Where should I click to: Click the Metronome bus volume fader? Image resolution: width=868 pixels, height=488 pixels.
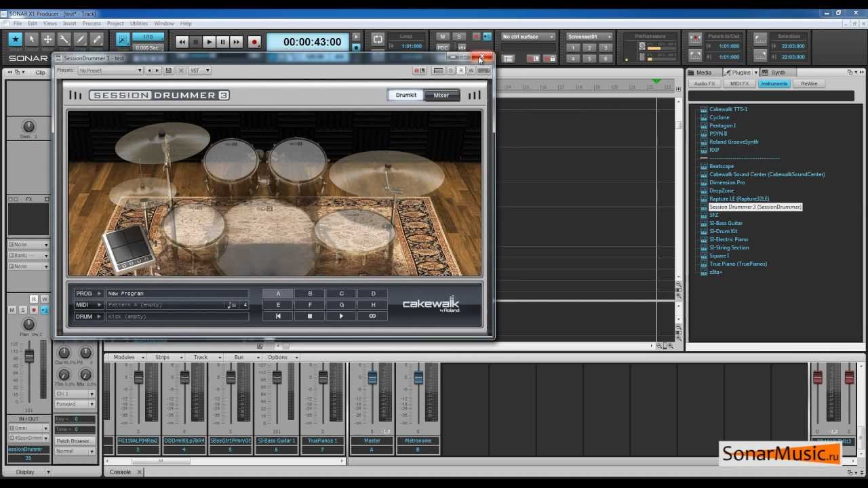[x=418, y=378]
